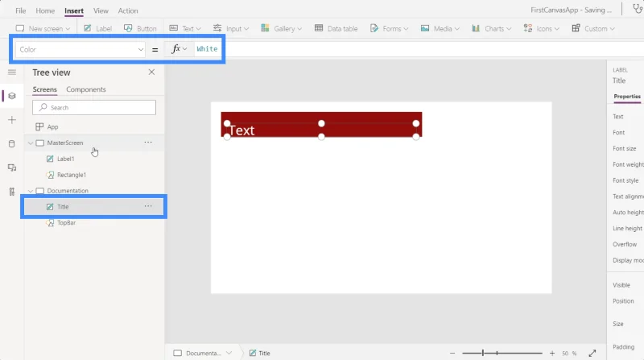
Task: Select the App item in tree
Action: point(52,127)
